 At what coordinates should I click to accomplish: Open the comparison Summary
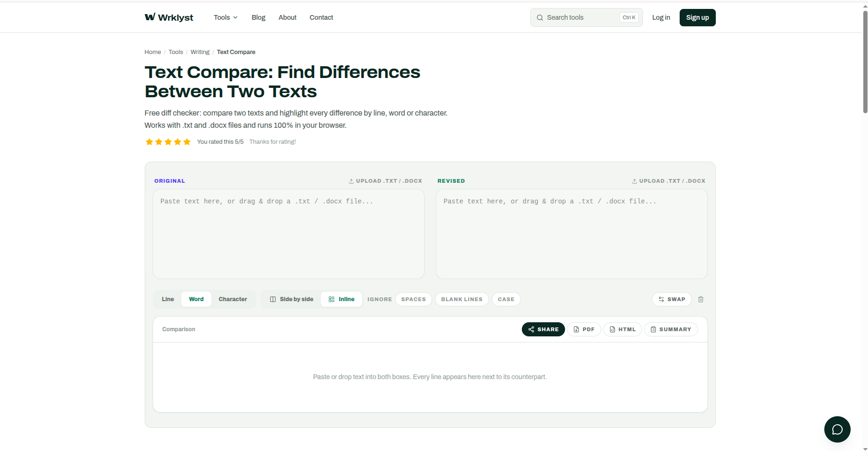(x=671, y=329)
